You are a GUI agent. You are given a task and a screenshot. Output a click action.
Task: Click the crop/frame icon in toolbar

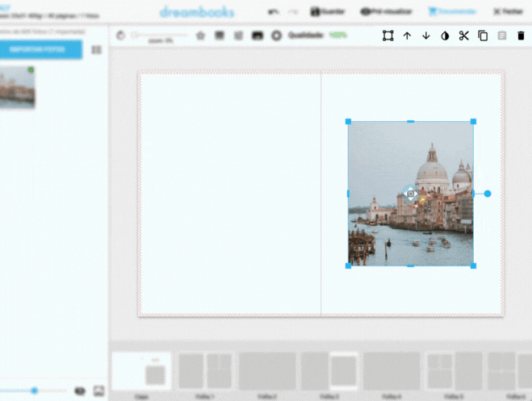[x=387, y=36]
